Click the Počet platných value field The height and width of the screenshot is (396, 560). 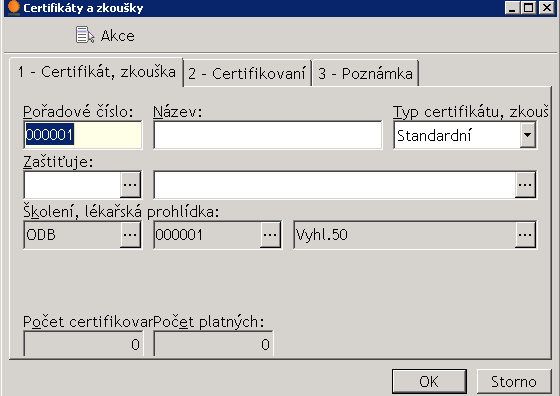(213, 344)
